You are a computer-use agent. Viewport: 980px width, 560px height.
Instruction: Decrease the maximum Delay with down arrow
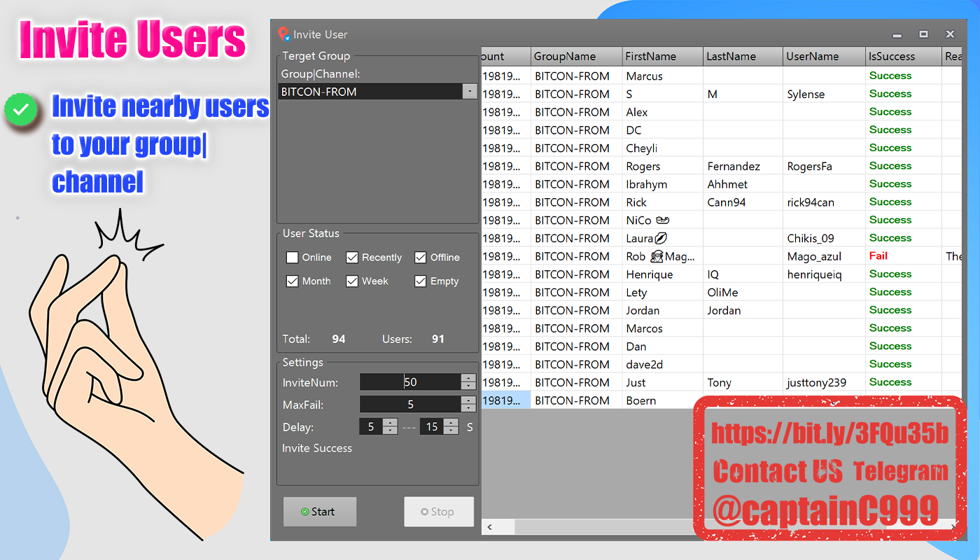[x=451, y=431]
